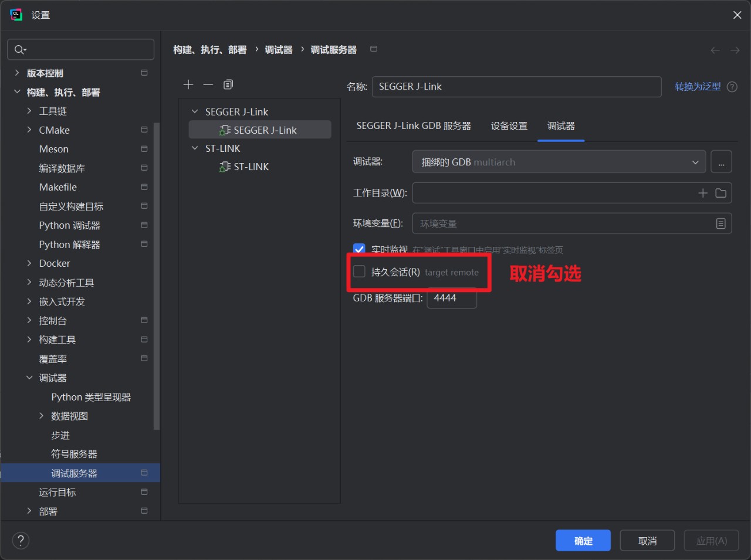Click the project-scope icon on the 编译数据库 row
751x560 pixels.
pyautogui.click(x=144, y=168)
